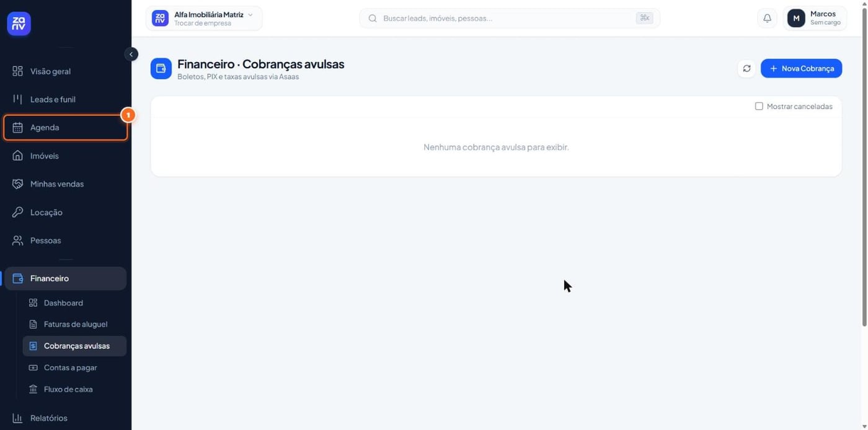The width and height of the screenshot is (868, 430).
Task: Select Cobranças avulsas in the submenu
Action: point(74,346)
